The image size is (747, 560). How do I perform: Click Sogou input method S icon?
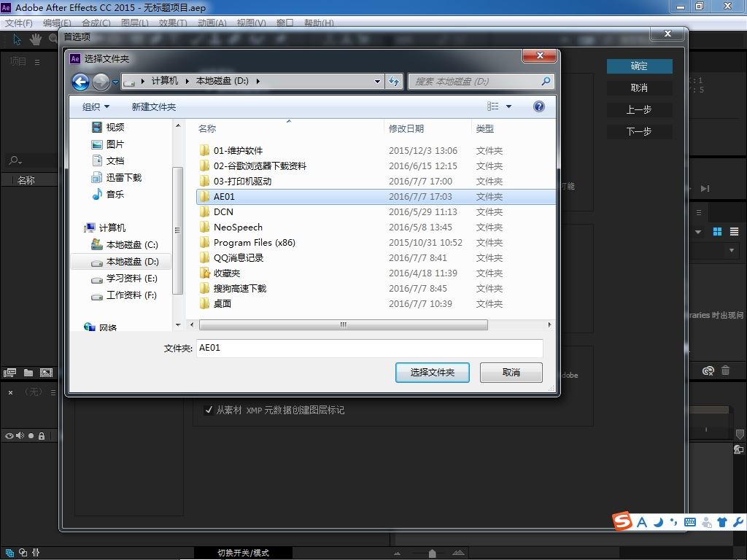[x=622, y=521]
